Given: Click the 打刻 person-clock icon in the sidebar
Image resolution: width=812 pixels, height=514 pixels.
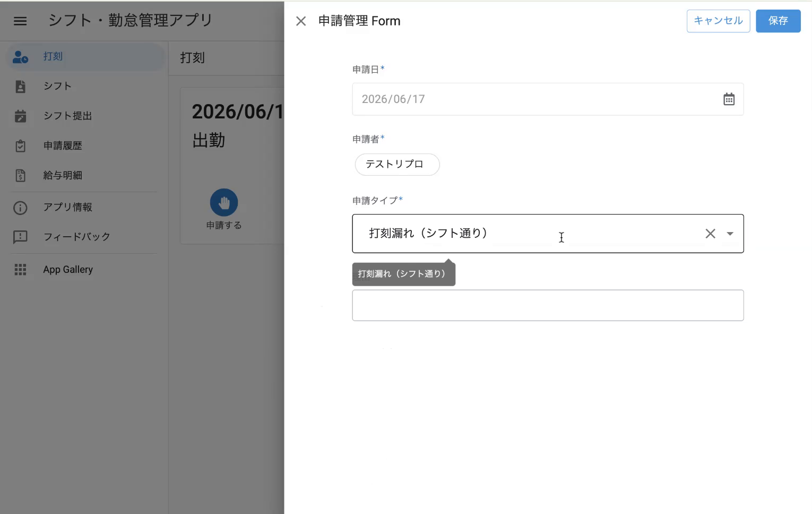Looking at the screenshot, I should (20, 57).
